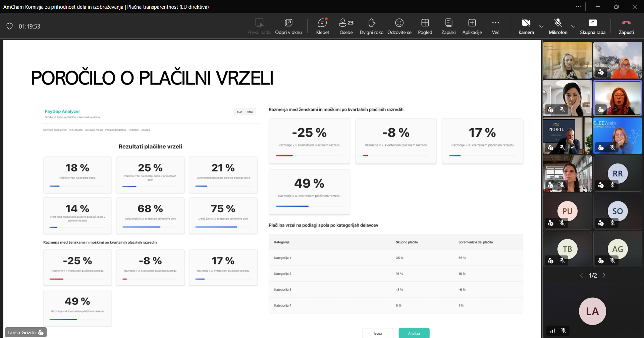Open Aplikacije apps panel
Viewport: 644px width, 338px height.
click(472, 26)
